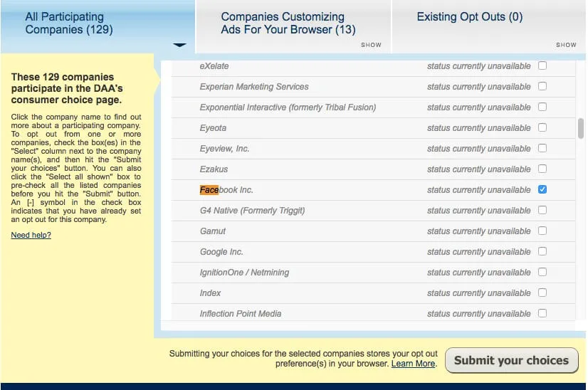
Task: Switch to All Participating Companies tab
Action: (69, 23)
